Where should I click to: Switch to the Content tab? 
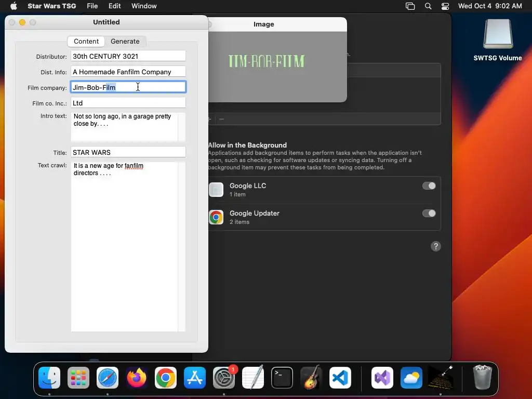pos(86,42)
